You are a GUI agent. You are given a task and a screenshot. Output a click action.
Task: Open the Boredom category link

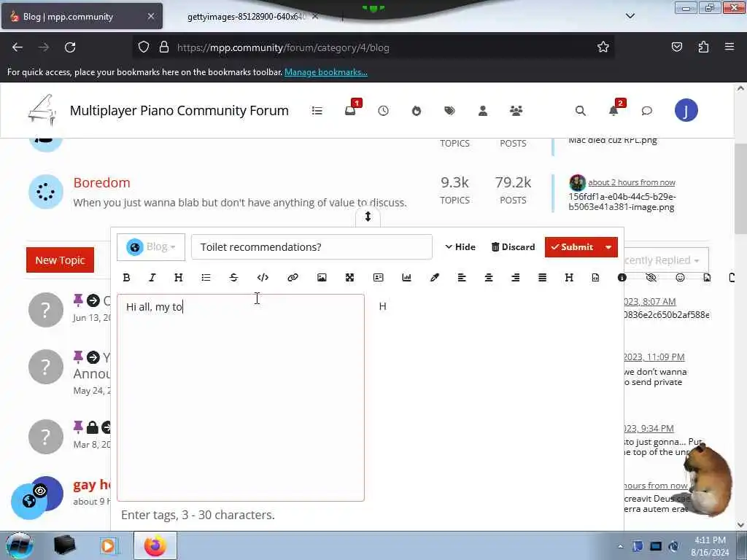pos(102,182)
